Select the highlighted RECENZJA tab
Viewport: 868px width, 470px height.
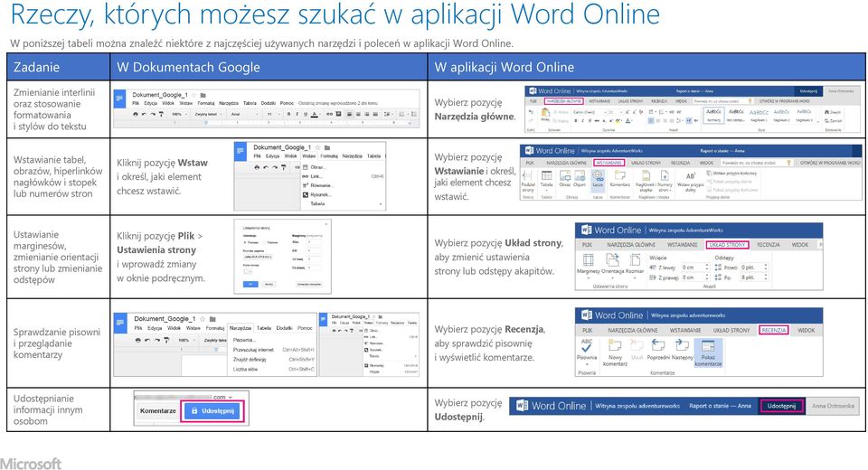[x=773, y=330]
